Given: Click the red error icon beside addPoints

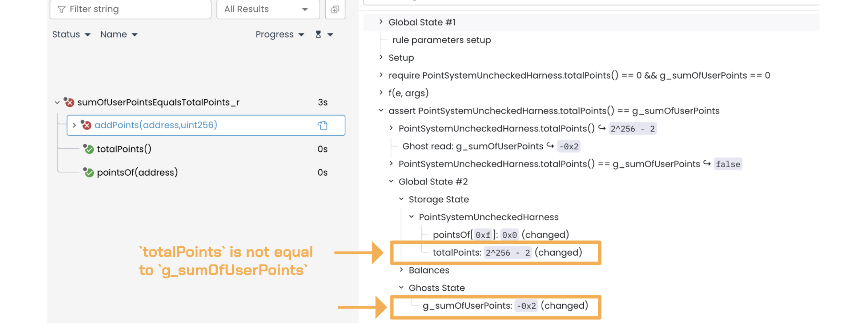Looking at the screenshot, I should [86, 125].
